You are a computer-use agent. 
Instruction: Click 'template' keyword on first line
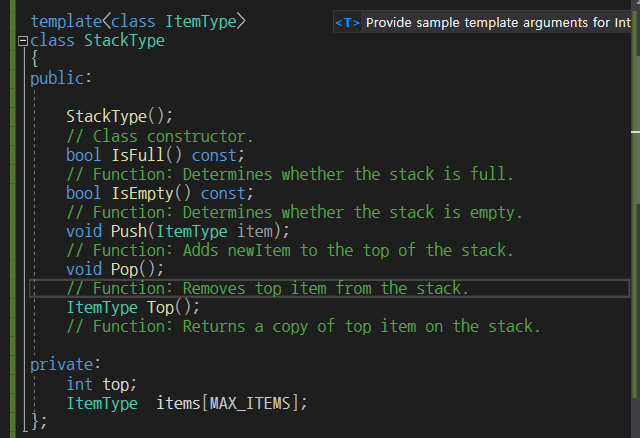(x=66, y=22)
